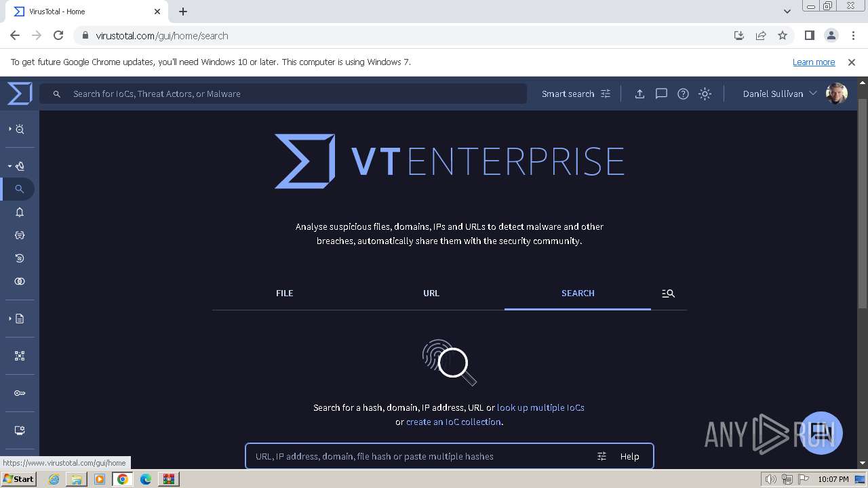Open tab search chevron in title bar
Image resolution: width=868 pixels, height=488 pixels.
(787, 12)
